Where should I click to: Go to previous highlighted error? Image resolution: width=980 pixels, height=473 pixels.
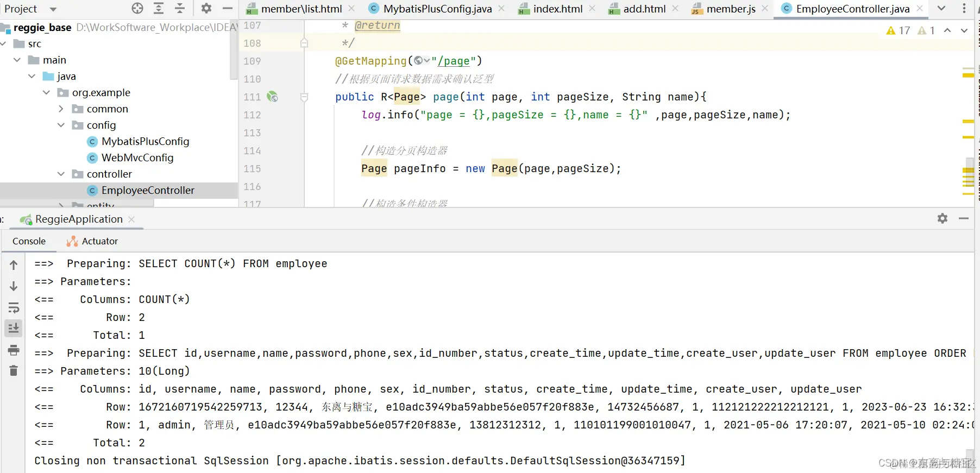(947, 30)
